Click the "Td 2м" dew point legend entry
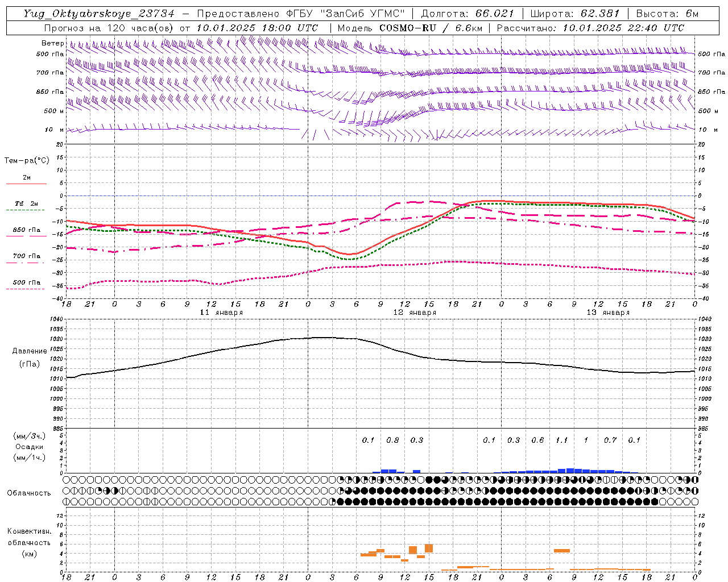 click(x=26, y=203)
